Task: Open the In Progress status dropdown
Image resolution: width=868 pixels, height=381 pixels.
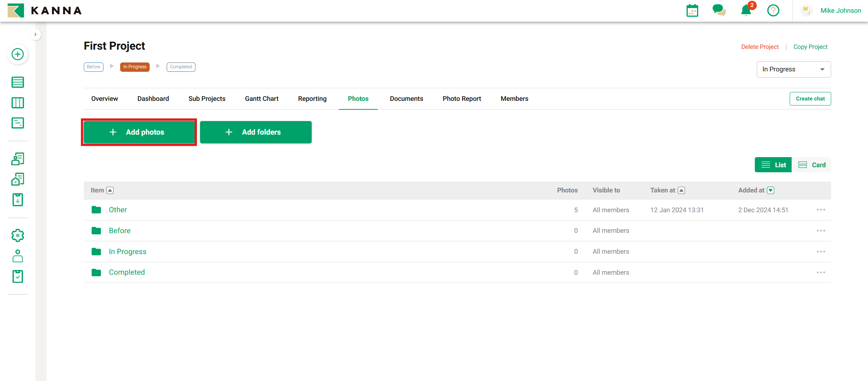Action: pyautogui.click(x=793, y=69)
